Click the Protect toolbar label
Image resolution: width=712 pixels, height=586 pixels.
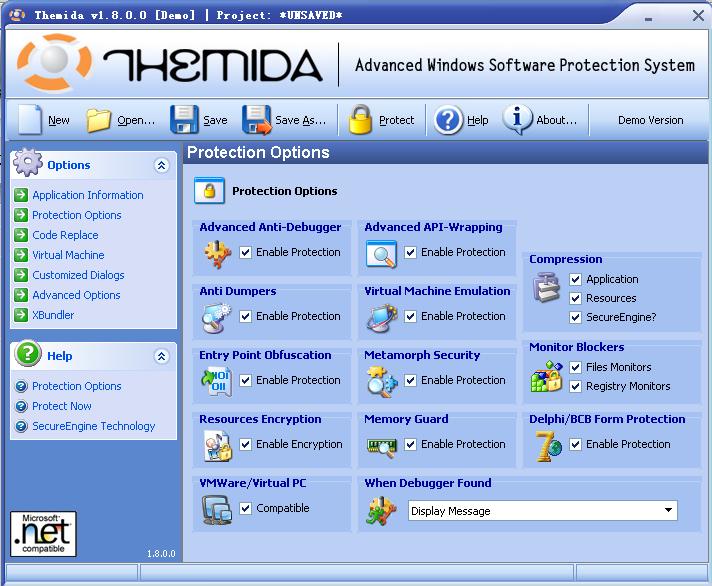click(x=396, y=120)
